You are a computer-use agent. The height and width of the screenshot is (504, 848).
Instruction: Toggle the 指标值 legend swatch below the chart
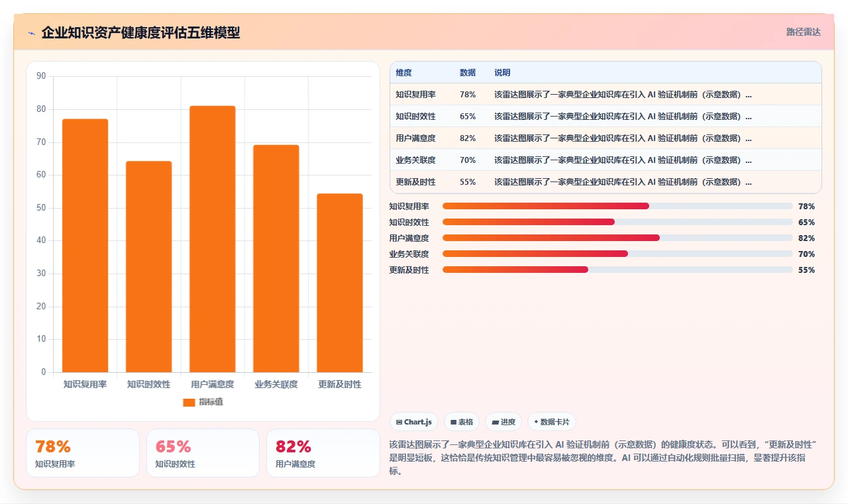pyautogui.click(x=189, y=402)
